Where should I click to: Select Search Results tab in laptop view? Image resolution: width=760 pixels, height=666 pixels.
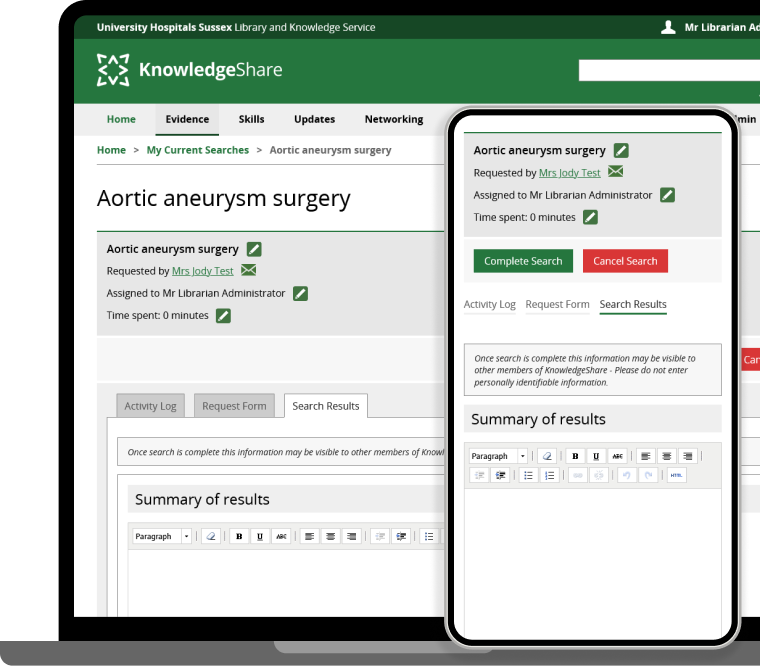tap(326, 406)
